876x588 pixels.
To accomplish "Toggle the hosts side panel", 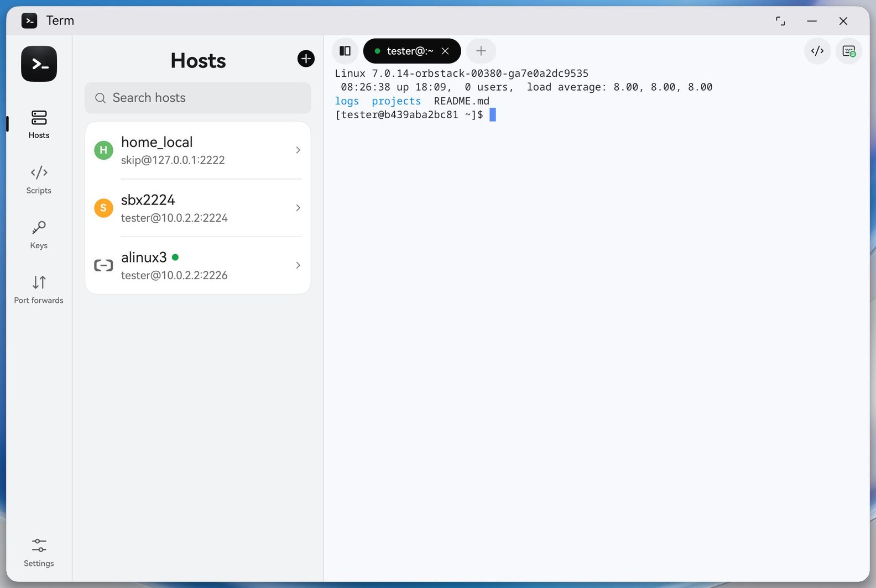I will click(345, 51).
